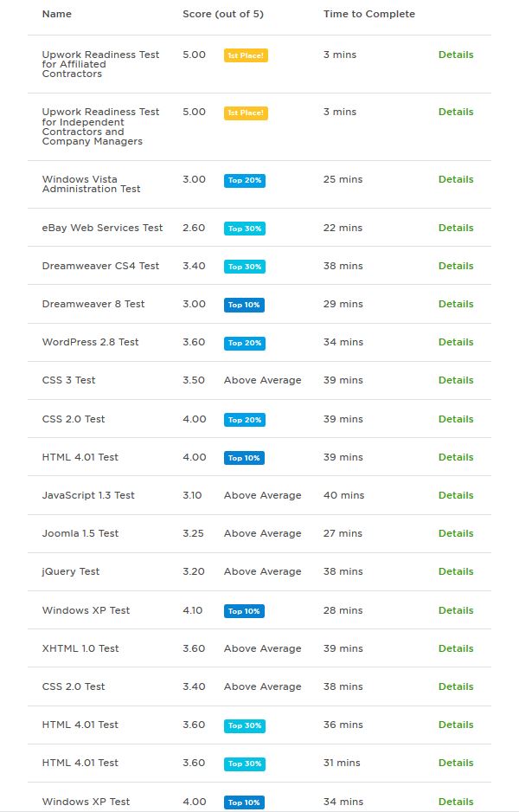
Task: Open Details for Windows Vista Administration Test
Action: [x=455, y=179]
